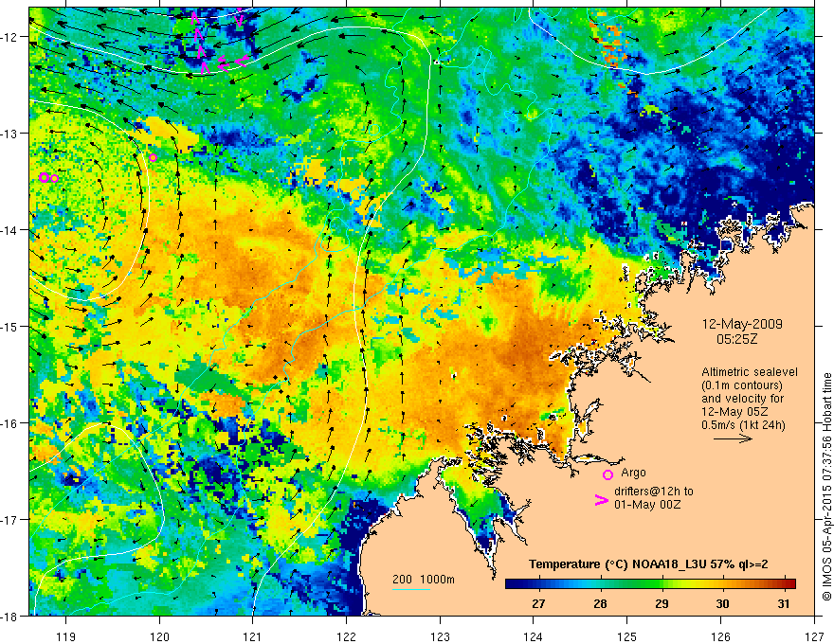This screenshot has height=644, width=834.
Task: Select the bold Argo float circle at map's west edge
Action: [45, 177]
